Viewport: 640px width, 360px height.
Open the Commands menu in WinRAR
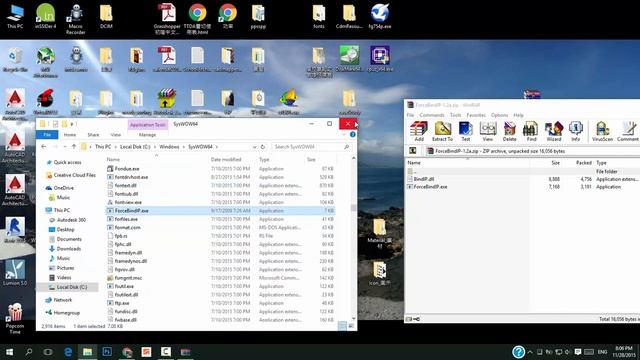pos(432,115)
